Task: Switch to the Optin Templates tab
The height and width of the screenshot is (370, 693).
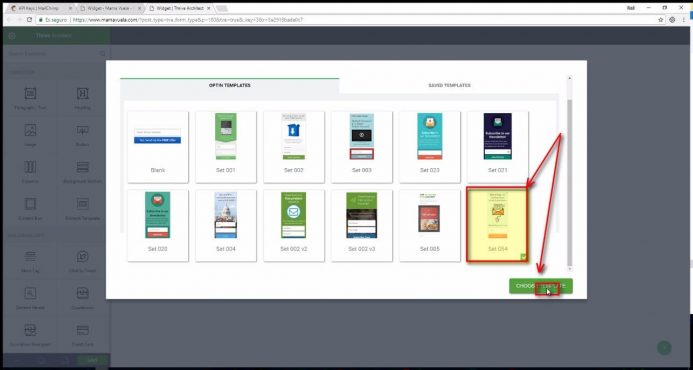Action: [230, 85]
